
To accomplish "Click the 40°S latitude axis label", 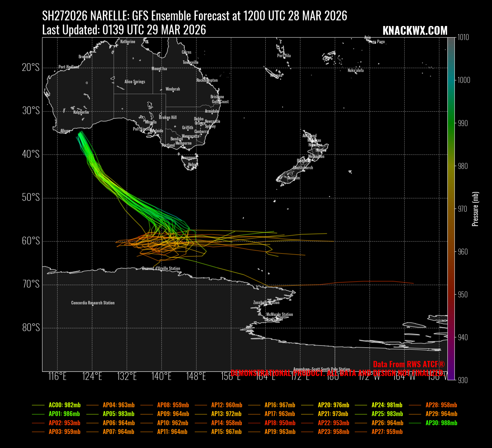I will pos(31,154).
